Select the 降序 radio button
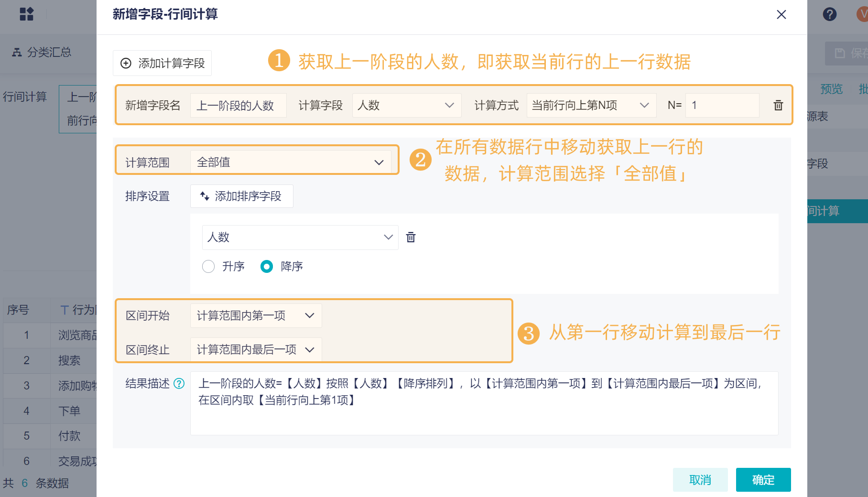Image resolution: width=868 pixels, height=497 pixels. [267, 266]
